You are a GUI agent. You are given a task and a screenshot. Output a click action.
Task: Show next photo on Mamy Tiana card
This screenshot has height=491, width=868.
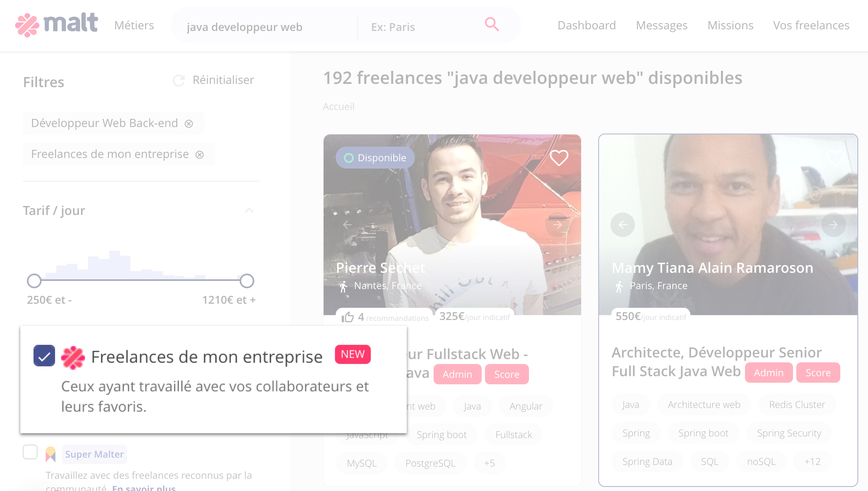click(x=833, y=225)
